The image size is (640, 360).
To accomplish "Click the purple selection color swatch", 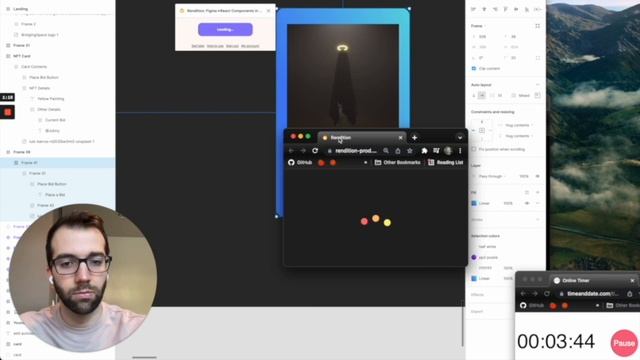I will pyautogui.click(x=474, y=258).
